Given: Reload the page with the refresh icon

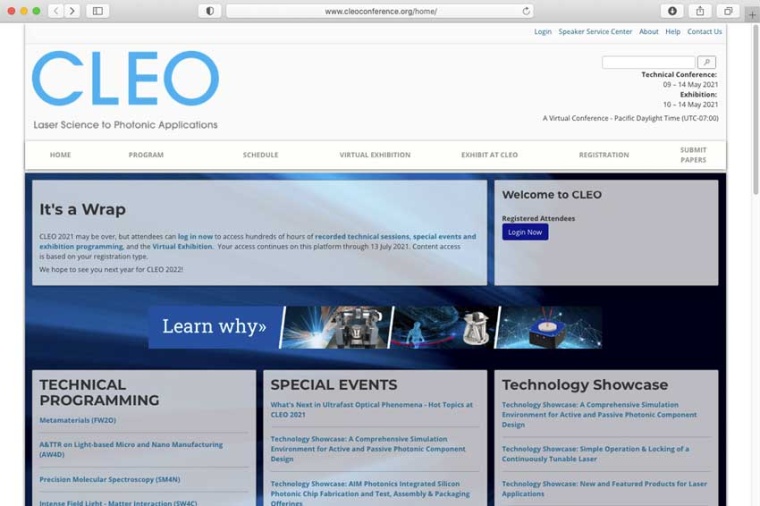Looking at the screenshot, I should click(526, 11).
